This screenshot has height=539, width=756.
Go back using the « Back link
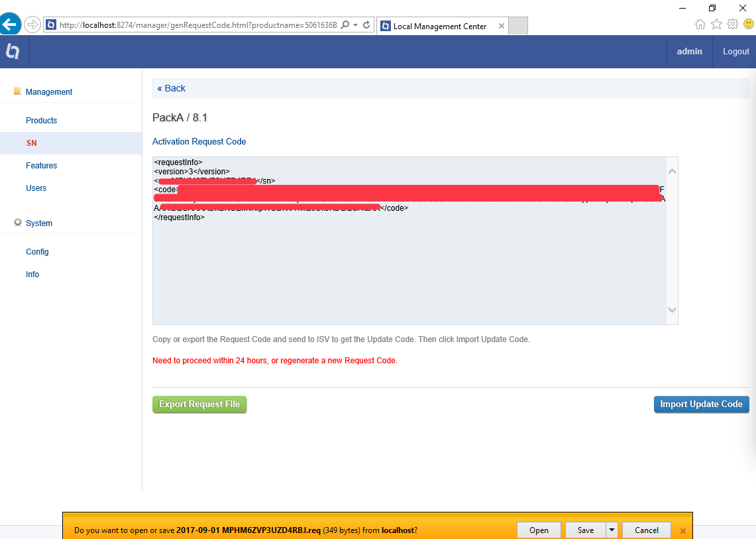(x=172, y=88)
